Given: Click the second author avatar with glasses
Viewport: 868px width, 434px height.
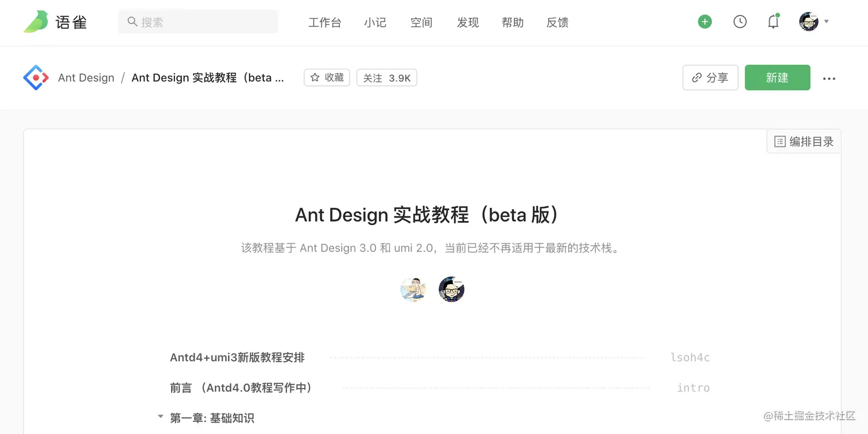Looking at the screenshot, I should [451, 289].
